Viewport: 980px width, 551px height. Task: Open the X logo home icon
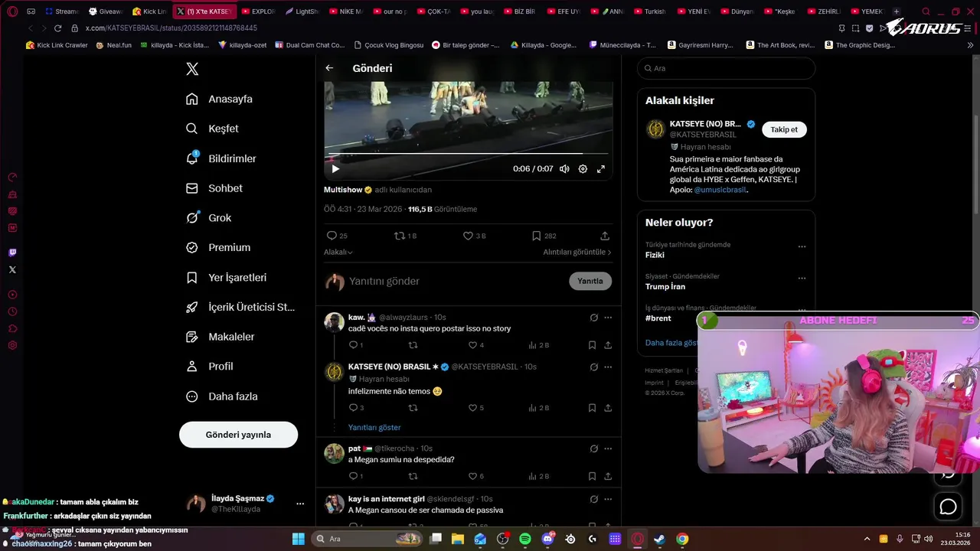point(192,69)
